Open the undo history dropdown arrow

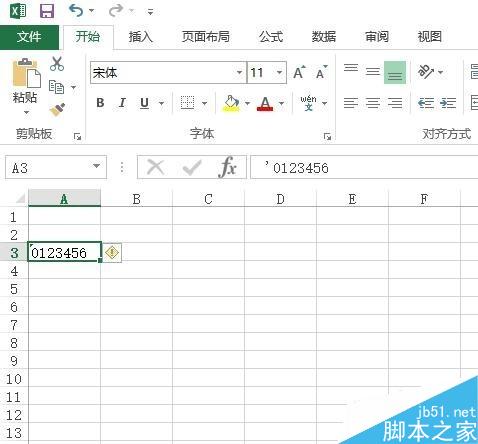coord(92,11)
